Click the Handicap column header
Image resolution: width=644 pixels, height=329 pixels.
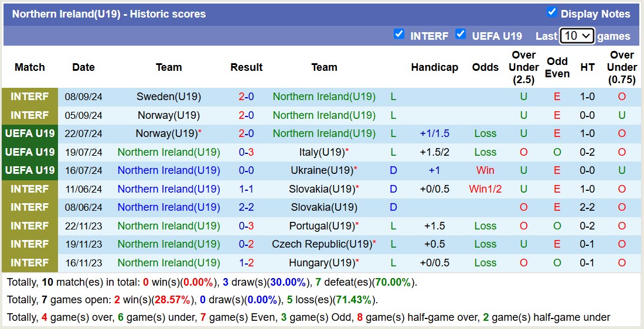tap(434, 67)
